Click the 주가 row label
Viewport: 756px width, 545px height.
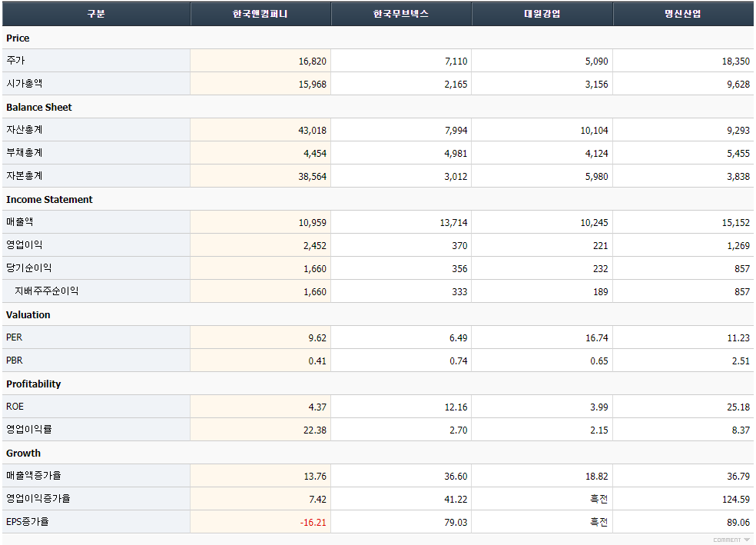pyautogui.click(x=15, y=60)
